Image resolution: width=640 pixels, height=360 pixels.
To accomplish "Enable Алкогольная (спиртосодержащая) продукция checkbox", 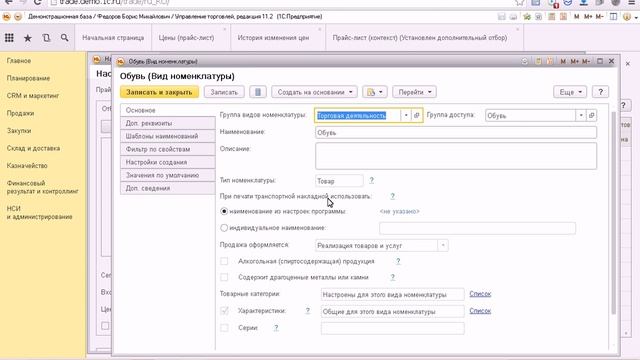I will (x=224, y=261).
